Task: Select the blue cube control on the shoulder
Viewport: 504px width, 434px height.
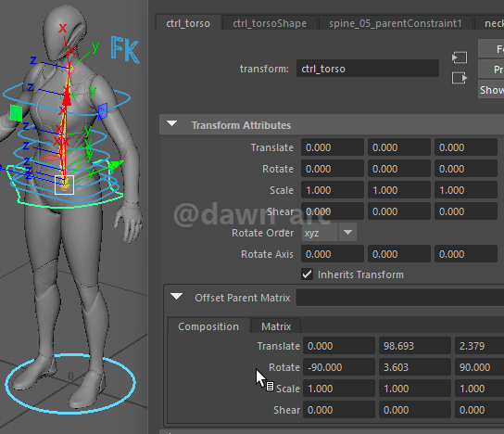Action: tap(103, 111)
